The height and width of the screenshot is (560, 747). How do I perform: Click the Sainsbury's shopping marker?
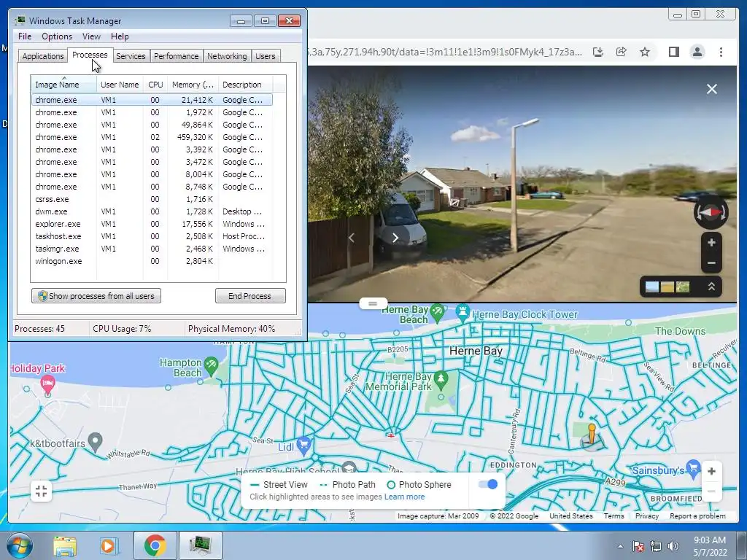pyautogui.click(x=693, y=469)
